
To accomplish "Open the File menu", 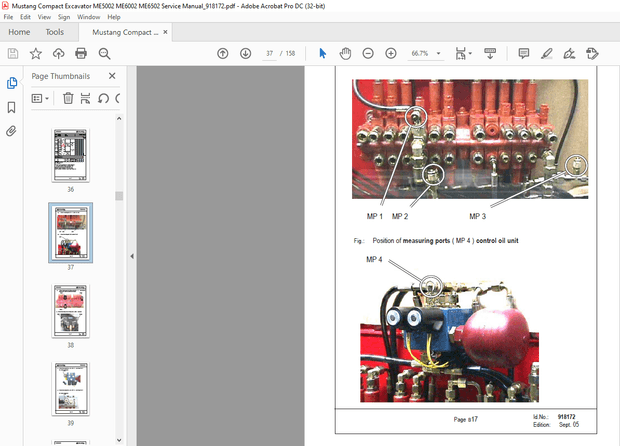I will pyautogui.click(x=8, y=17).
